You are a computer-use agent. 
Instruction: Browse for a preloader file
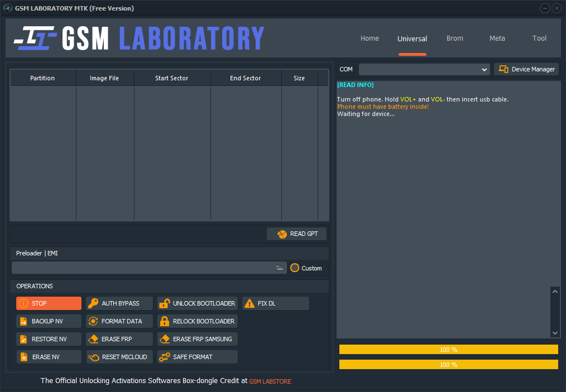(280, 268)
